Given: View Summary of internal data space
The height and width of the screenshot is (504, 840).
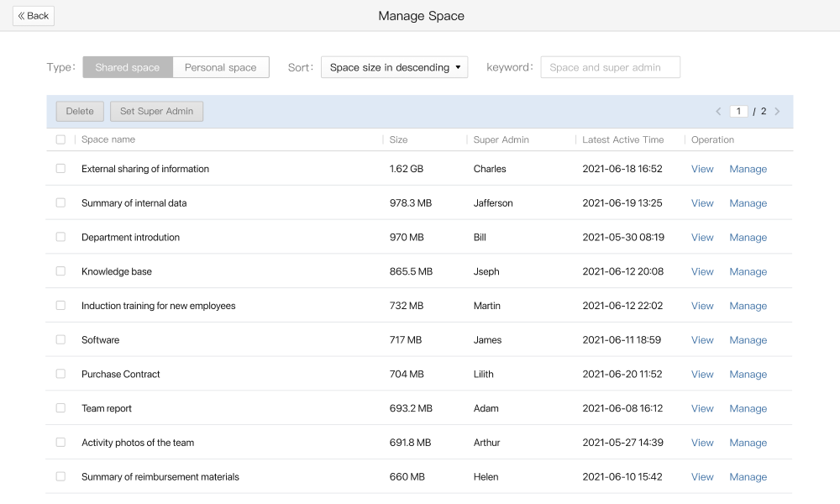Looking at the screenshot, I should (x=702, y=203).
